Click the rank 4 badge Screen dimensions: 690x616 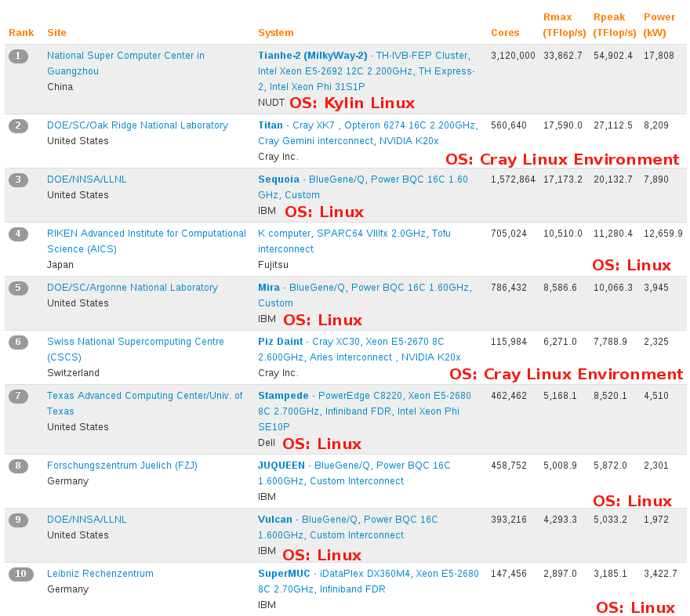18,234
